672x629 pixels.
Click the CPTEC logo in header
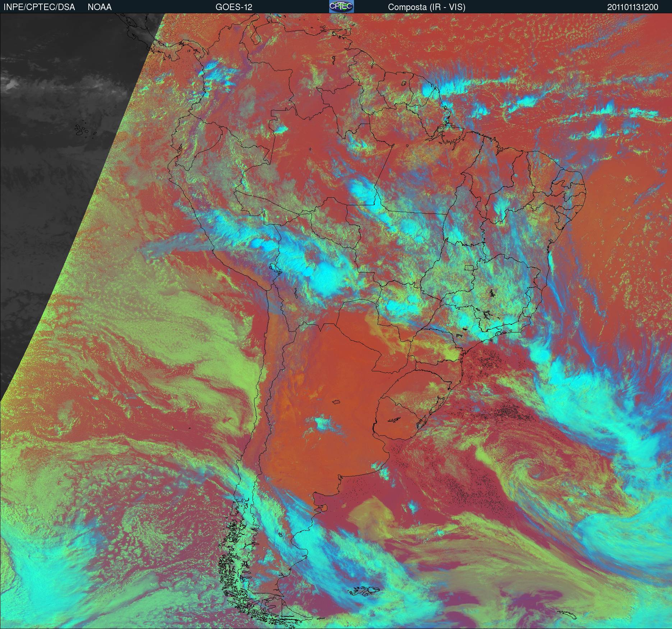(341, 6)
